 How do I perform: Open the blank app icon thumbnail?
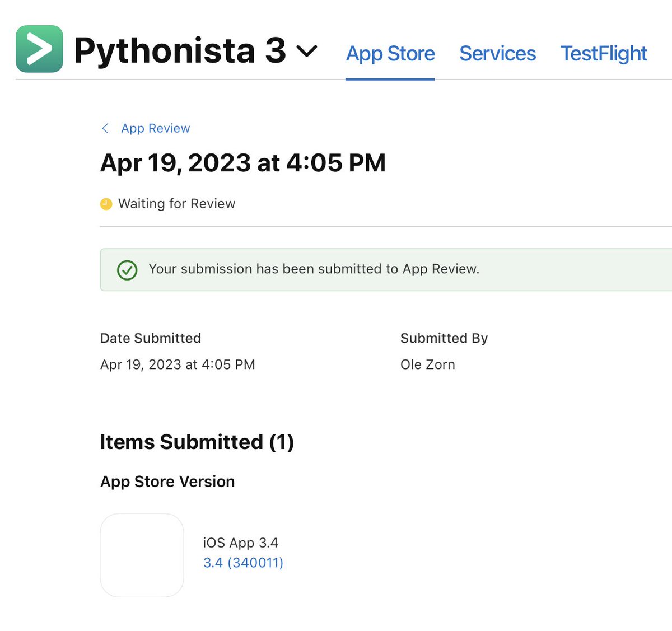point(142,555)
